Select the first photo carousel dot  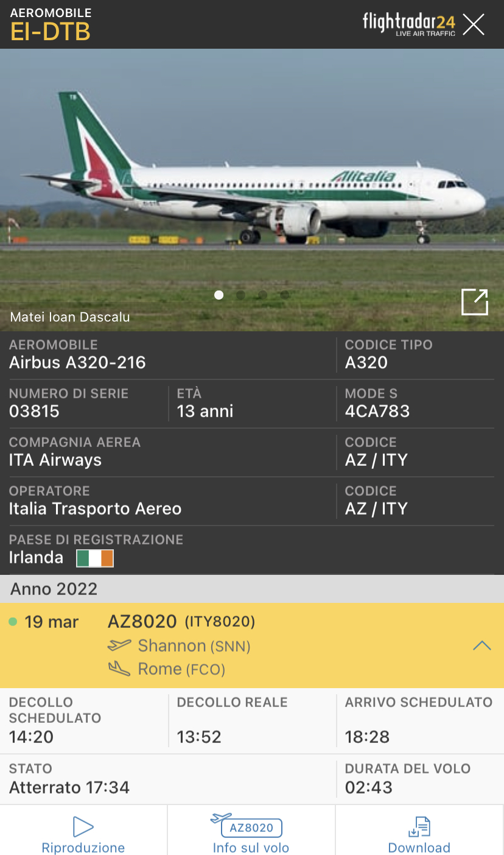tap(219, 295)
